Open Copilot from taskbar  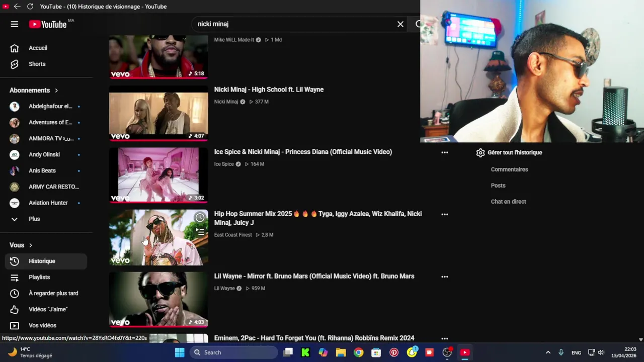coord(323,352)
